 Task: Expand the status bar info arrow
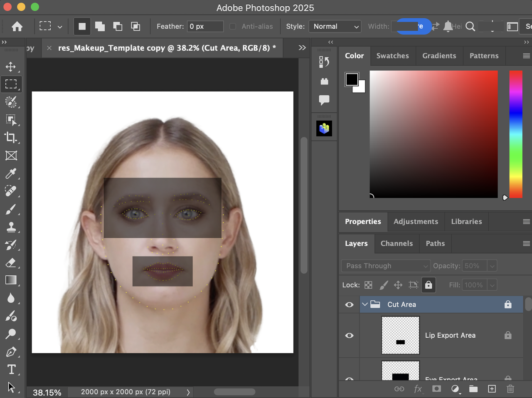pos(188,392)
